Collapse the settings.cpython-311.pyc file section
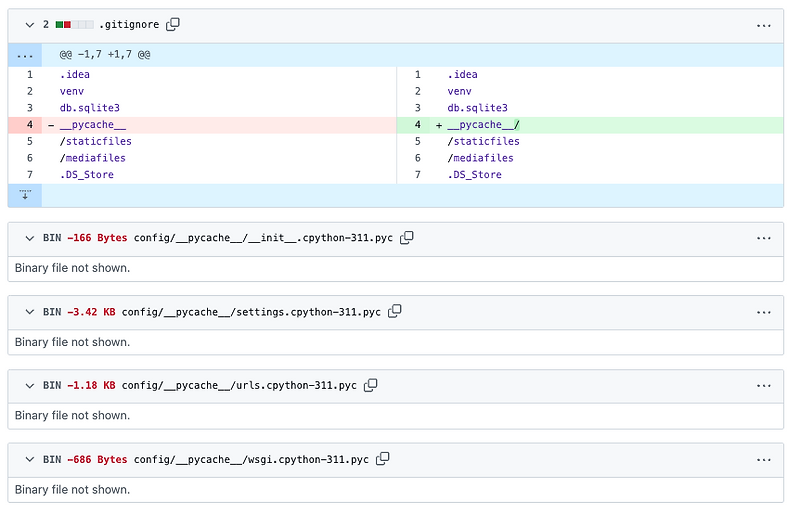800x514 pixels. click(x=30, y=312)
